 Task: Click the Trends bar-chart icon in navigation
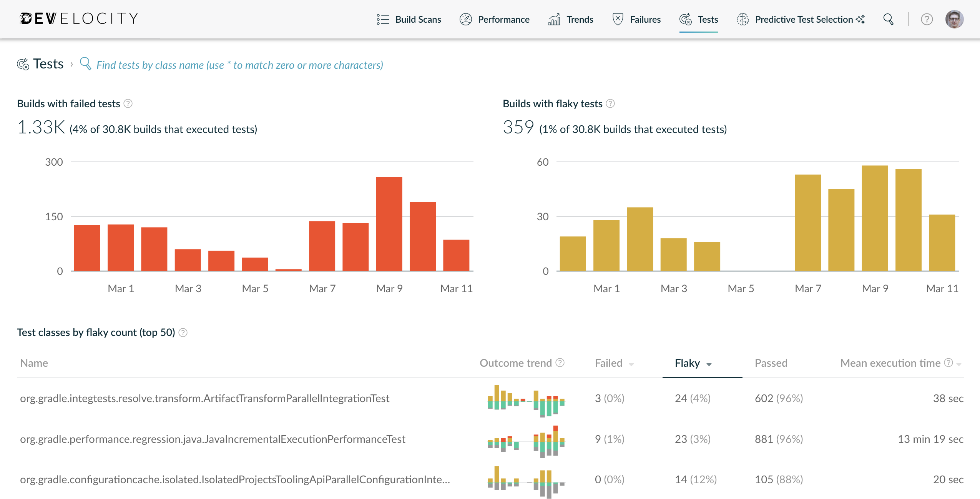[553, 19]
